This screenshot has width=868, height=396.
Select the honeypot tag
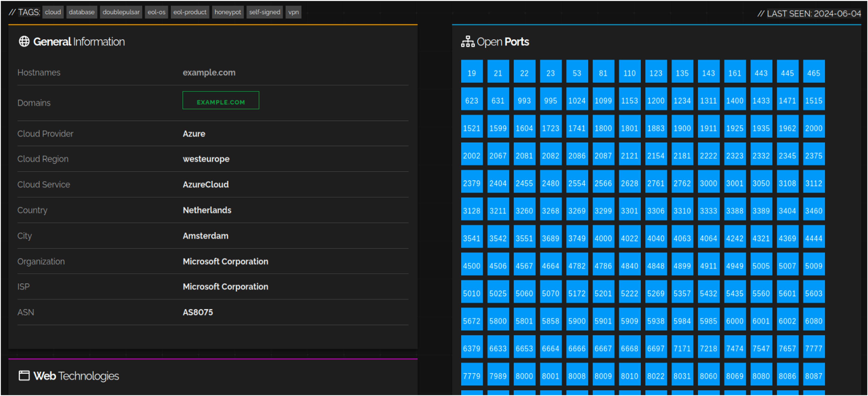click(x=228, y=12)
